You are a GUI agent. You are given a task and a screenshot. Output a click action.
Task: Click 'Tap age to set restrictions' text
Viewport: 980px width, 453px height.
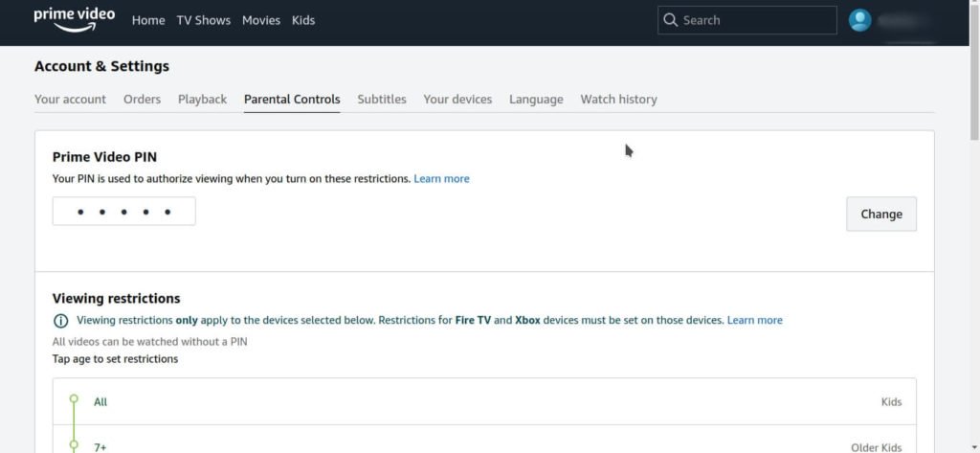115,358
